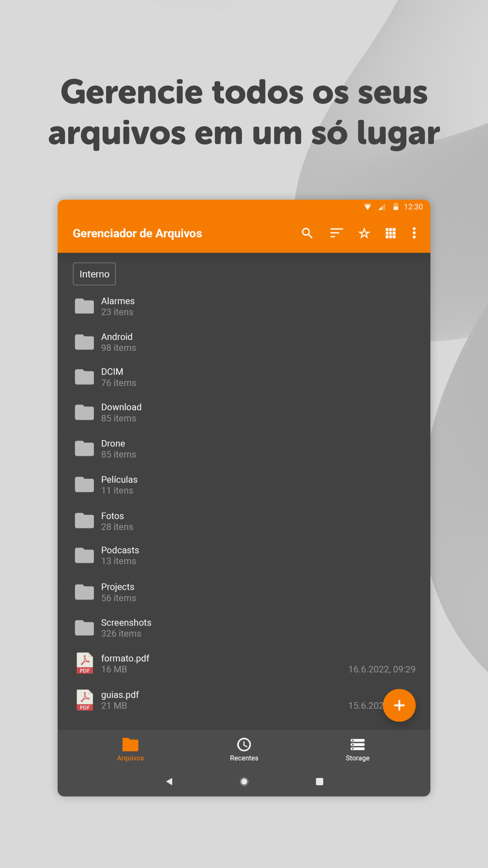488x868 pixels.
Task: Open guias.pdf file
Action: click(x=244, y=700)
